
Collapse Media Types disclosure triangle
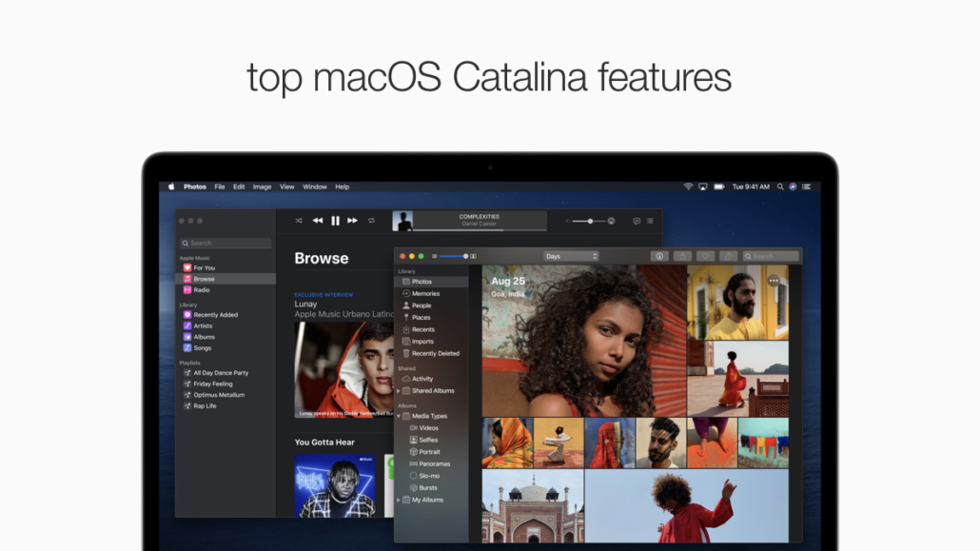pos(399,416)
